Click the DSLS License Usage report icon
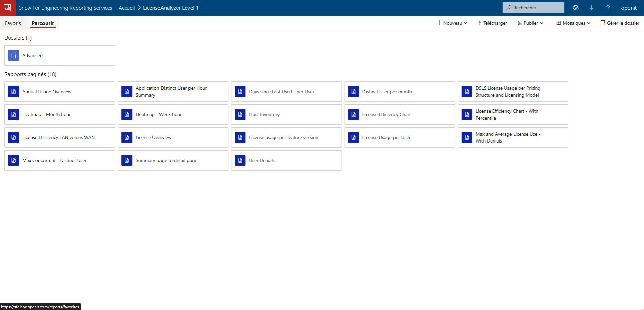644x310 pixels. (x=467, y=92)
